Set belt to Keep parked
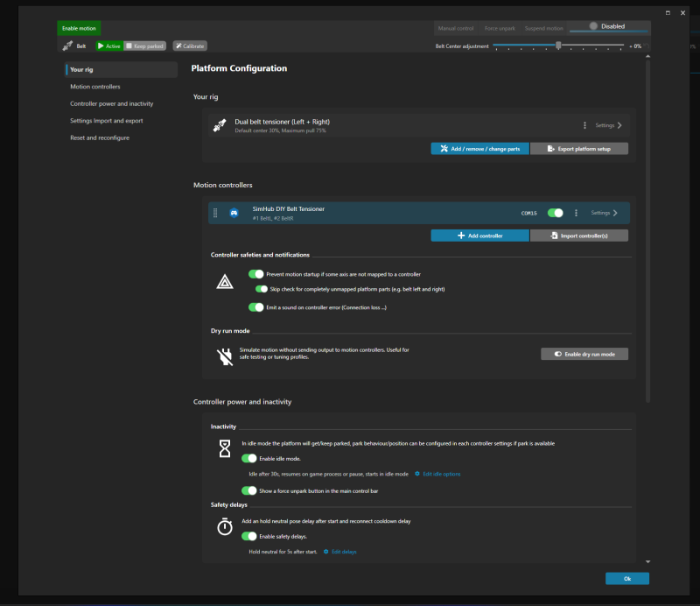Screen dimensions: 700x606 144,46
